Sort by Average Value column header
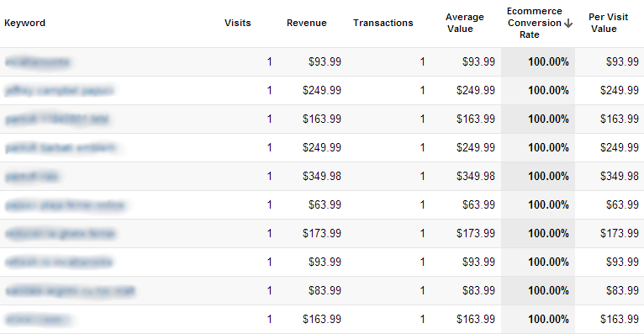Screen dimensions: 644x334 pos(465,23)
